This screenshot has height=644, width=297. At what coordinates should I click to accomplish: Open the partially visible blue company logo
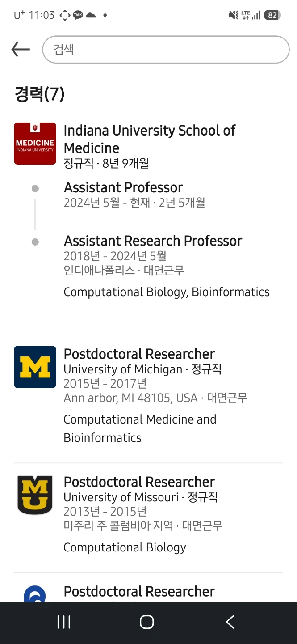click(x=35, y=593)
